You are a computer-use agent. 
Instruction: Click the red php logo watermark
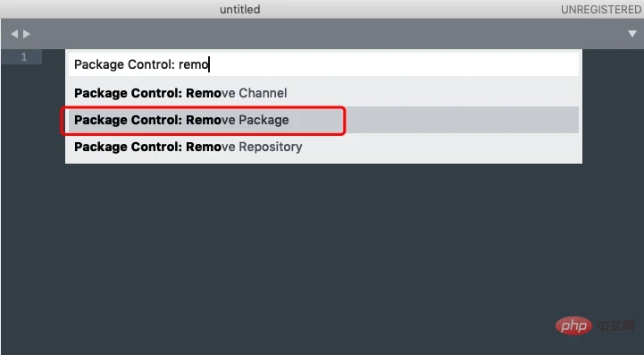click(573, 326)
